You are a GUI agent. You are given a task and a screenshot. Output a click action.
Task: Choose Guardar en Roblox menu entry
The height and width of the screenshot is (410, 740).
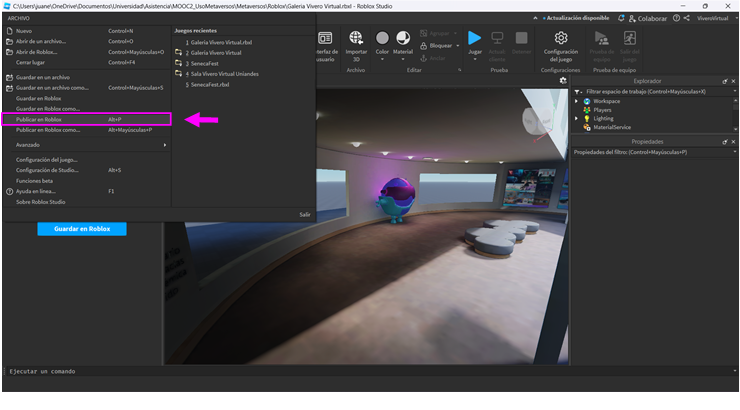(87, 98)
